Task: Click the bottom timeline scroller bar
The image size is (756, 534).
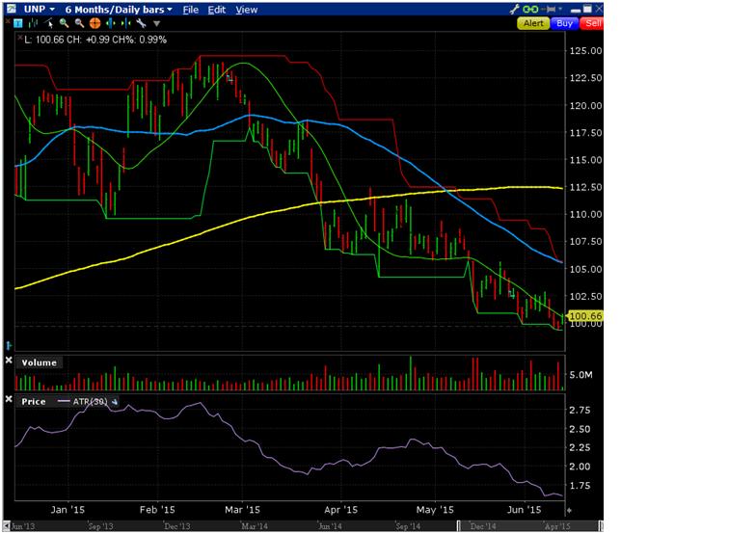Action: pyautogui.click(x=289, y=527)
